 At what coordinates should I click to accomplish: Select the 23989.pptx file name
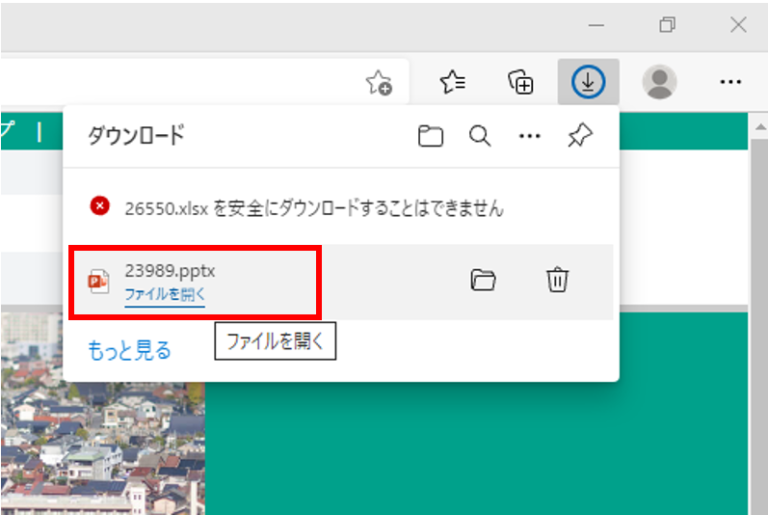(170, 270)
